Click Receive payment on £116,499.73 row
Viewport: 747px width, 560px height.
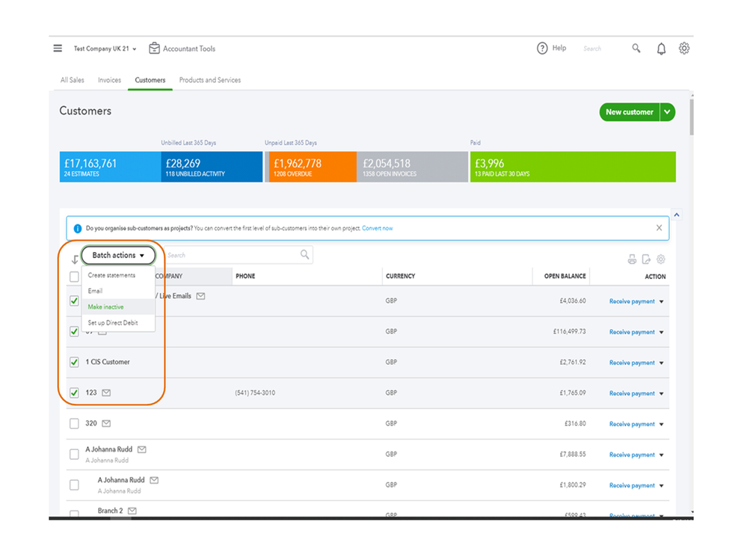pyautogui.click(x=632, y=332)
